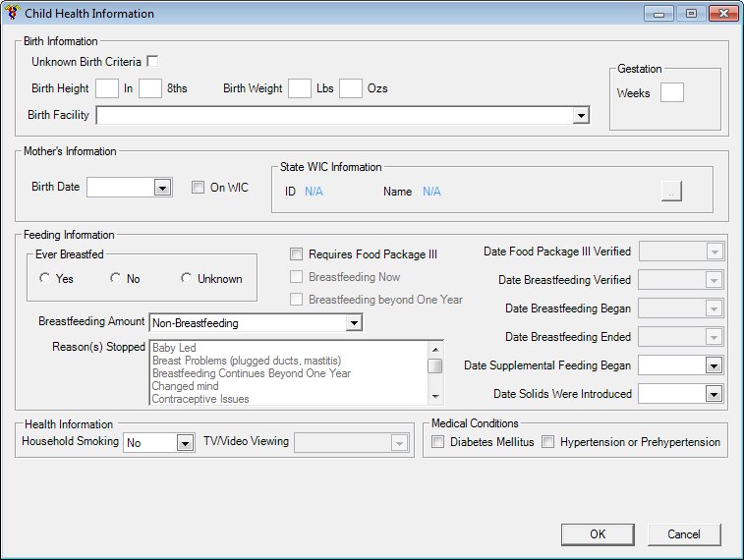The image size is (744, 560).
Task: Click the Birth Height inches field
Action: (x=107, y=88)
